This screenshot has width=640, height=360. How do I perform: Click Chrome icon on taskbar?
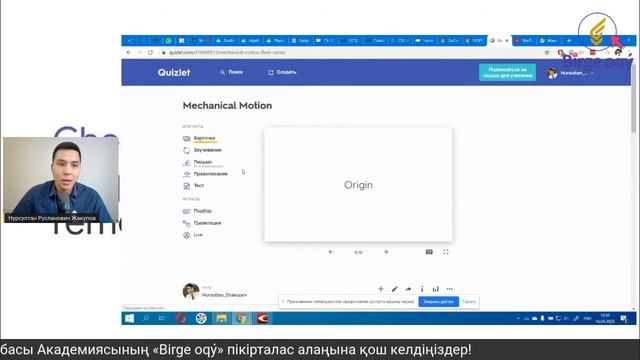[241, 319]
